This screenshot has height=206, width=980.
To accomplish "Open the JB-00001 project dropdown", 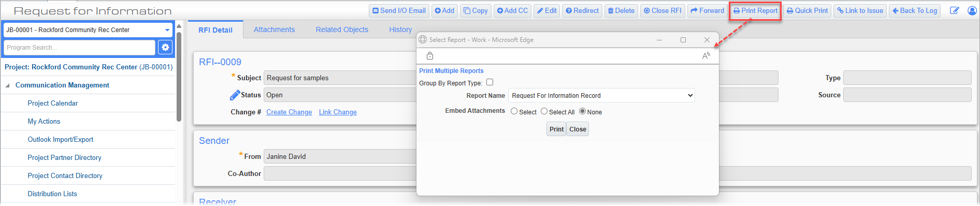I will 88,30.
